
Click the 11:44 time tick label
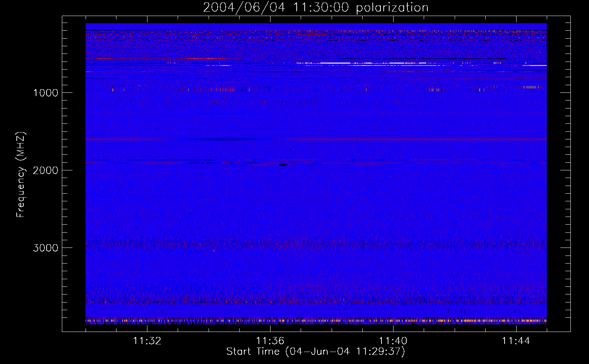click(516, 341)
